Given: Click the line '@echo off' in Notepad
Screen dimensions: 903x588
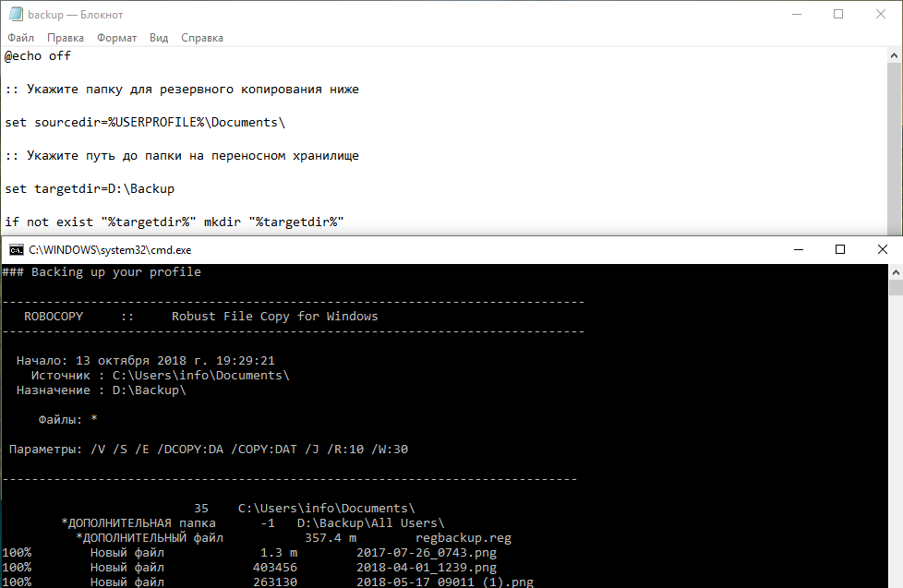Looking at the screenshot, I should (38, 56).
